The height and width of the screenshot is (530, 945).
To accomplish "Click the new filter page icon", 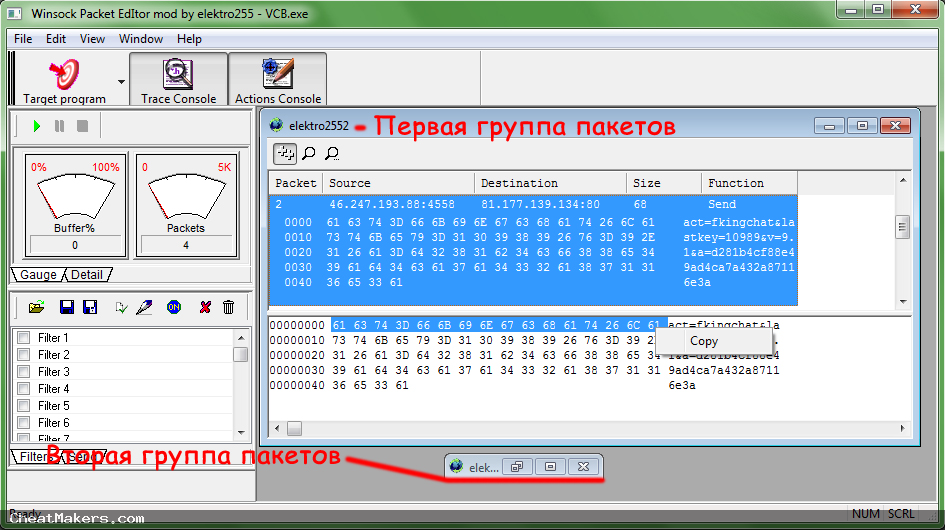I will pos(121,308).
